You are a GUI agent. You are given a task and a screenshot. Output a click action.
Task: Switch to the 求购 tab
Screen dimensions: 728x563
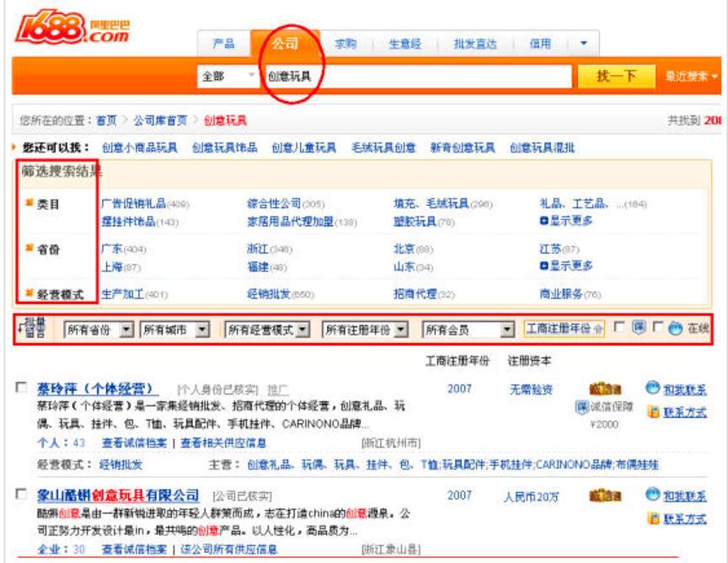345,44
